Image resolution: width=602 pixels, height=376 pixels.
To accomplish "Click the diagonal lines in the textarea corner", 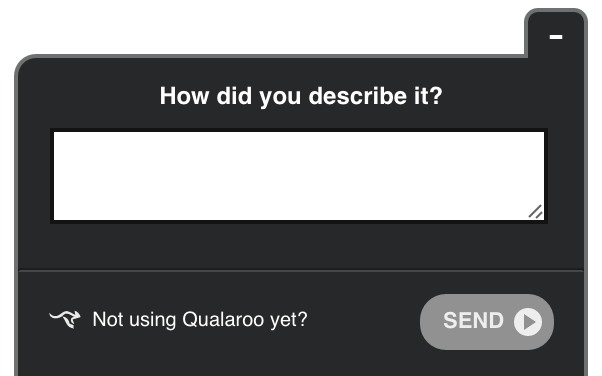I will pos(536,212).
